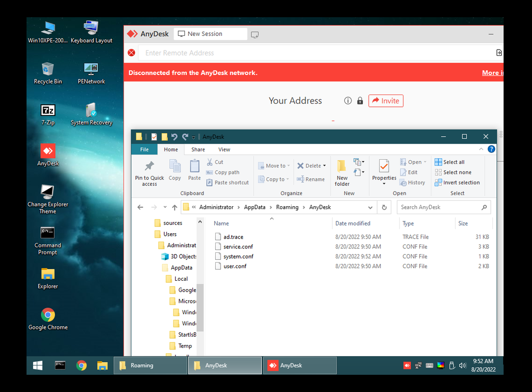Click the Windows Start button

point(38,365)
